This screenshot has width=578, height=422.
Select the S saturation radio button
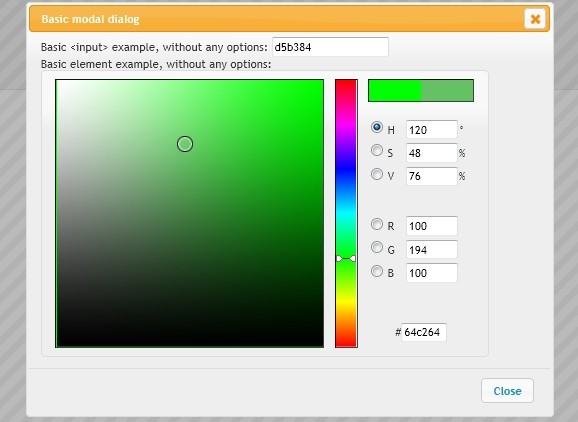[377, 150]
